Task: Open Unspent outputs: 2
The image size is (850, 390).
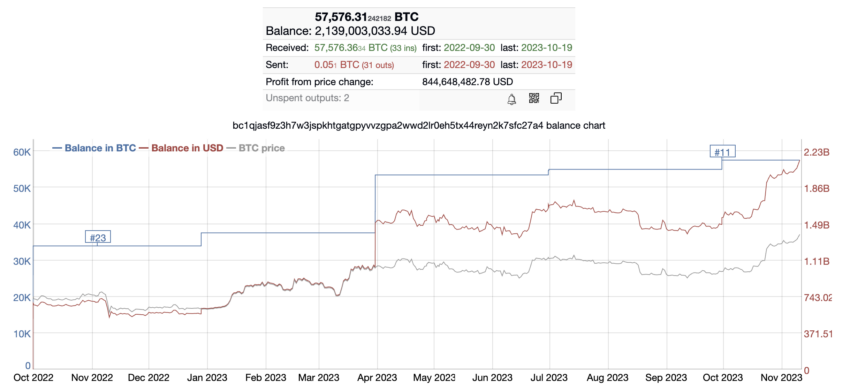Action: click(305, 99)
